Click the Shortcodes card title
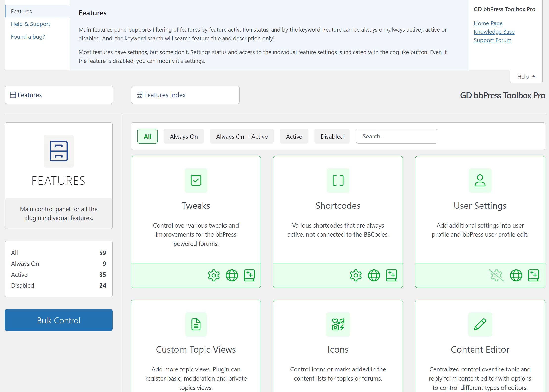549x392 pixels. pos(338,206)
